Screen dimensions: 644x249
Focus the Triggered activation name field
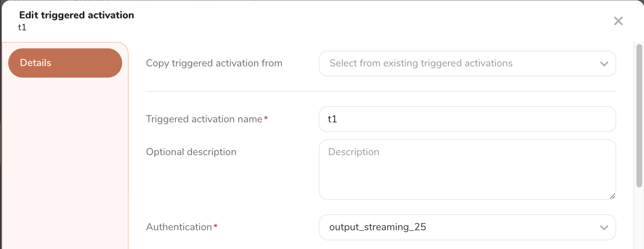[x=467, y=119]
